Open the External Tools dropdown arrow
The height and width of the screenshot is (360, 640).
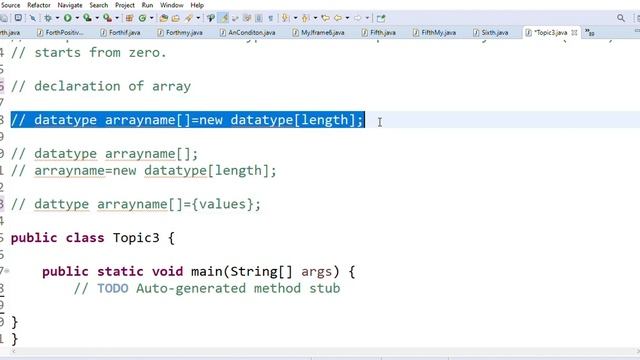[x=117, y=18]
